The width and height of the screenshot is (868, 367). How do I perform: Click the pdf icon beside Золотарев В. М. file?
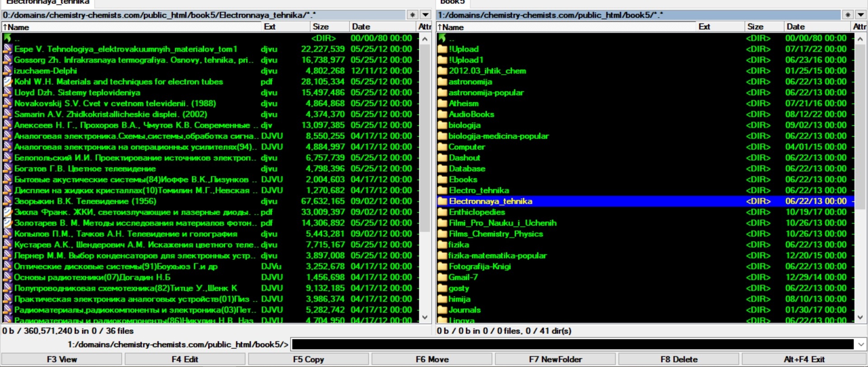7,223
